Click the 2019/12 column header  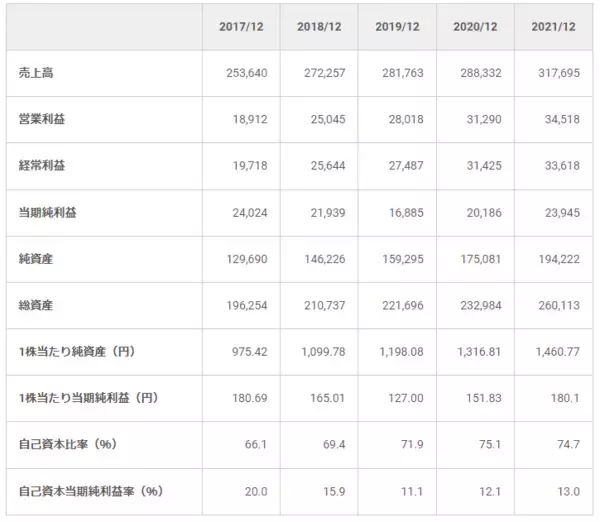(398, 26)
